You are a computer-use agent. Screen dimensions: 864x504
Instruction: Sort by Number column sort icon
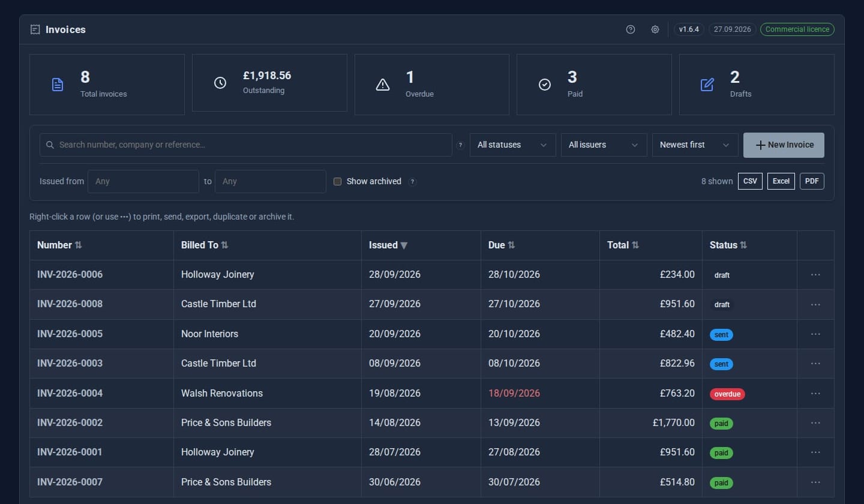(78, 245)
